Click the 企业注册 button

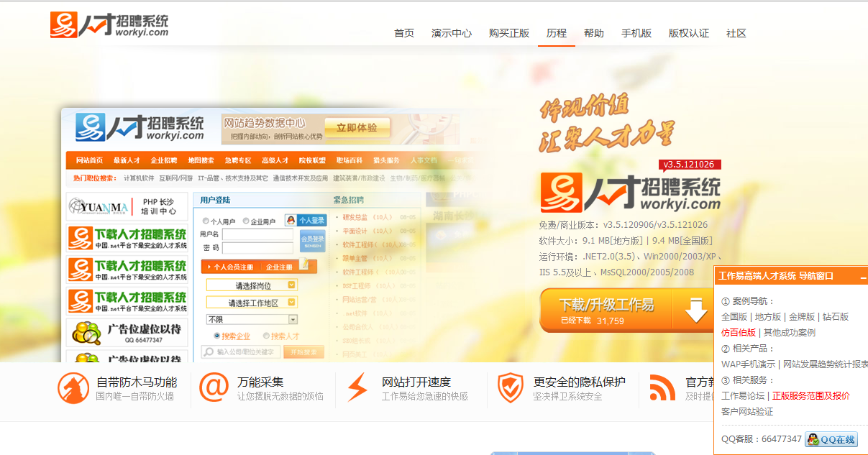pyautogui.click(x=280, y=267)
